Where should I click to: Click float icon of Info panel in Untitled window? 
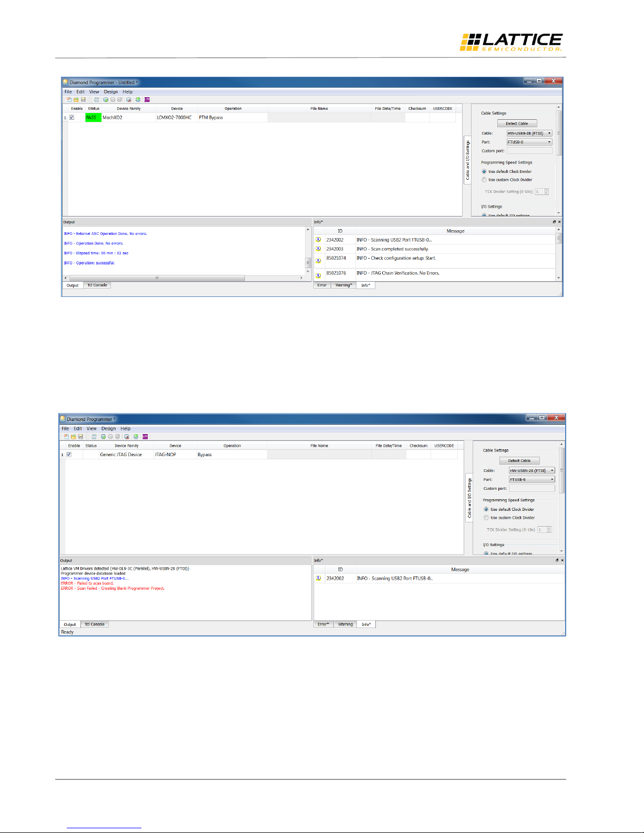coord(554,222)
